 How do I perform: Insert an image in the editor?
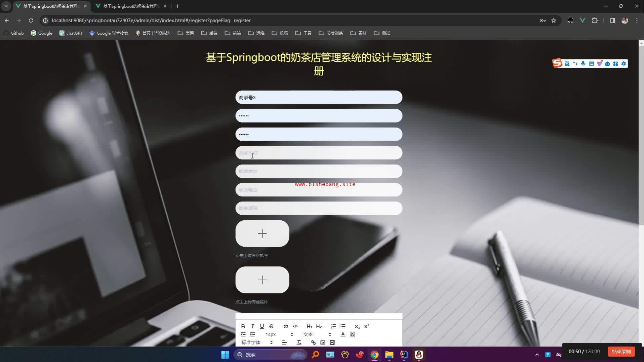323,342
